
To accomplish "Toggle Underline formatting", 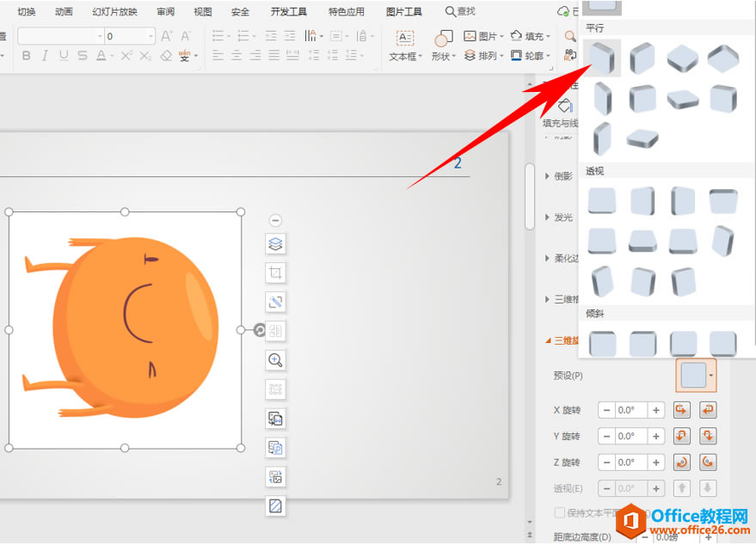I will pyautogui.click(x=65, y=55).
